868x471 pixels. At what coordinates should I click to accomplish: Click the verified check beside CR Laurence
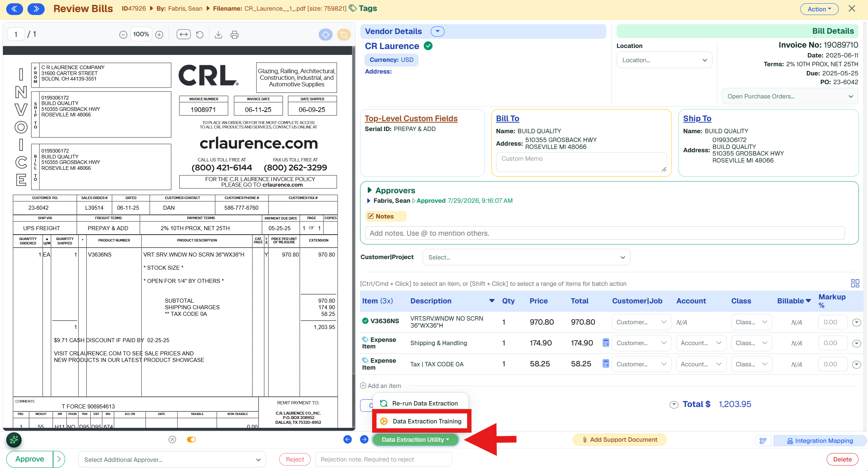pyautogui.click(x=428, y=46)
